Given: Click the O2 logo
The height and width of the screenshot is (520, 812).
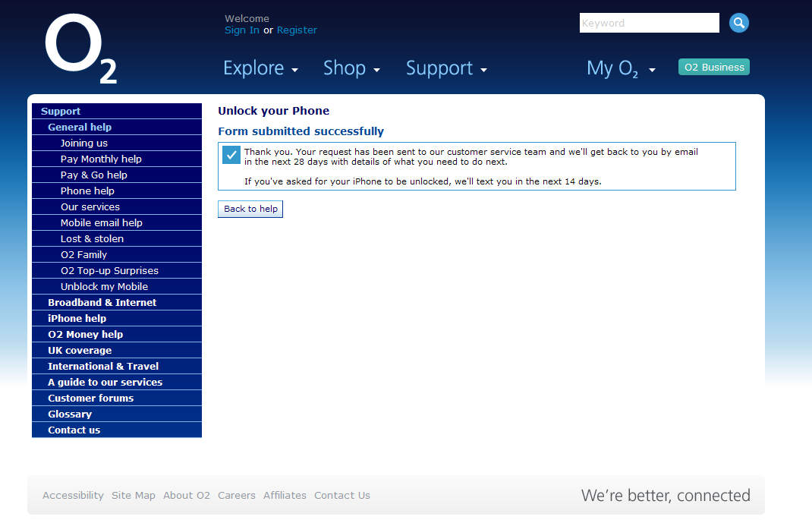Looking at the screenshot, I should click(80, 48).
